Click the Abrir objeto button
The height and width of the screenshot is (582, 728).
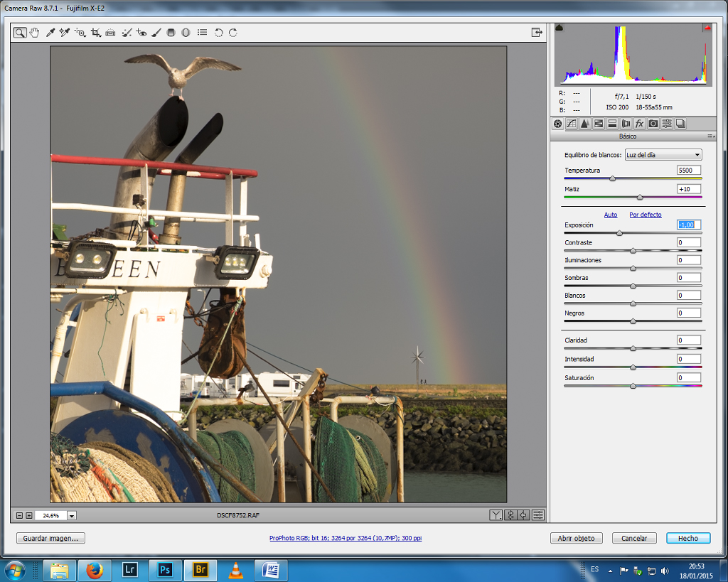tap(576, 538)
